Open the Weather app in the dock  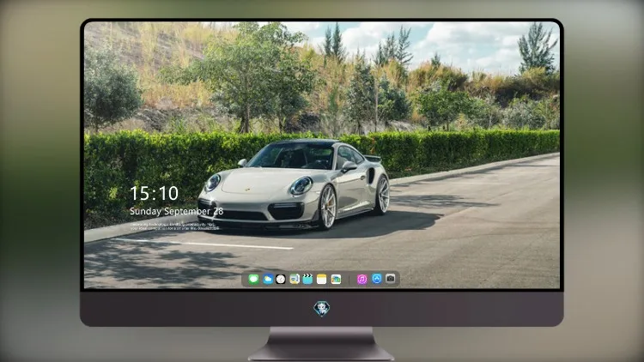[268, 279]
